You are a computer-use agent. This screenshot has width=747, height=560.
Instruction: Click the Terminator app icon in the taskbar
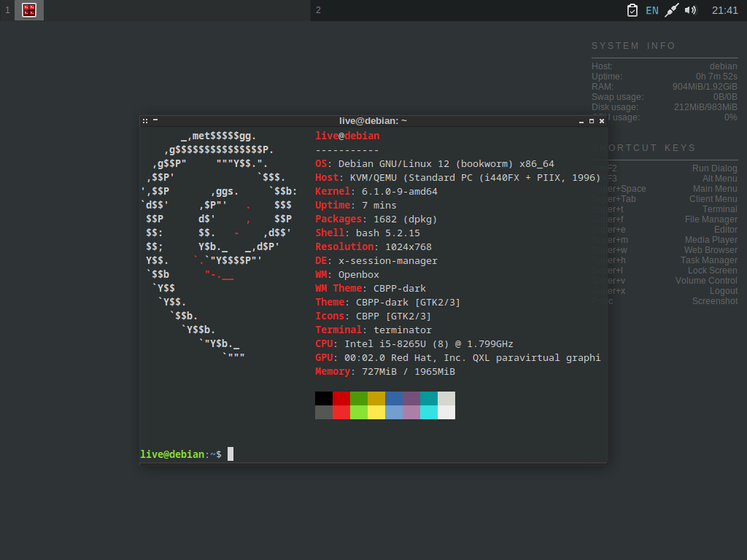(29, 10)
